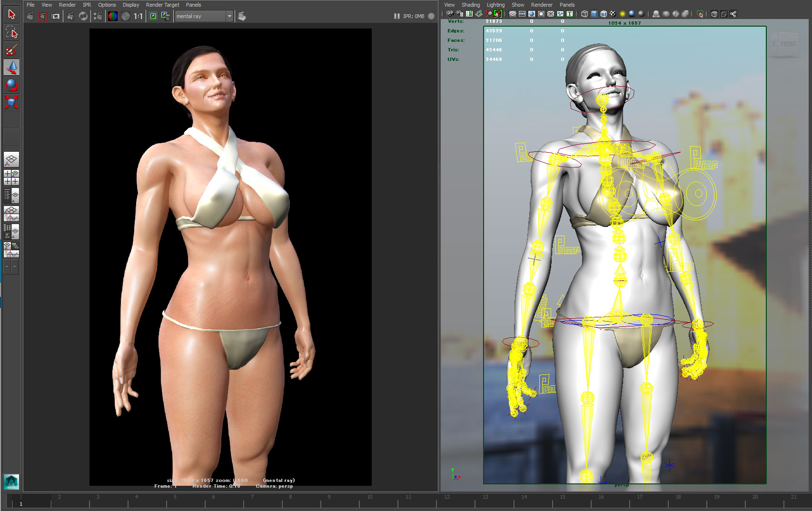Take a snapshot with camera icon
The height and width of the screenshot is (511, 812).
56,16
